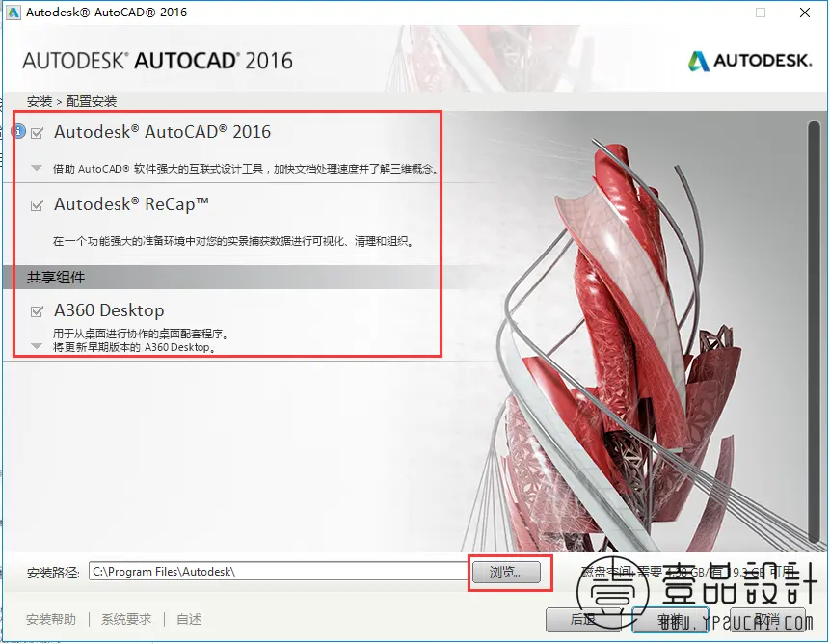Open the 安装帮助 link
830x644 pixels.
click(x=51, y=619)
